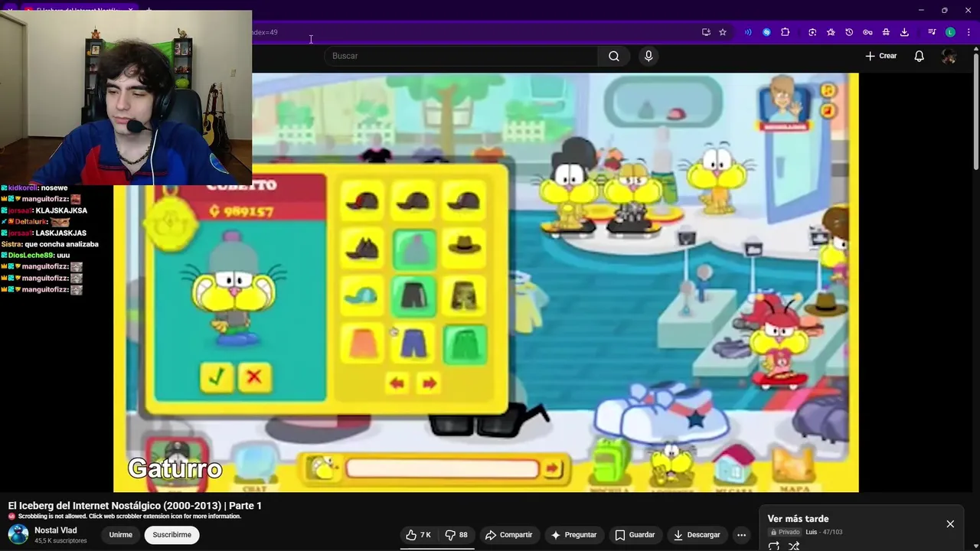This screenshot has height=551, width=980.
Task: Click the Compartir share button
Action: [508, 535]
